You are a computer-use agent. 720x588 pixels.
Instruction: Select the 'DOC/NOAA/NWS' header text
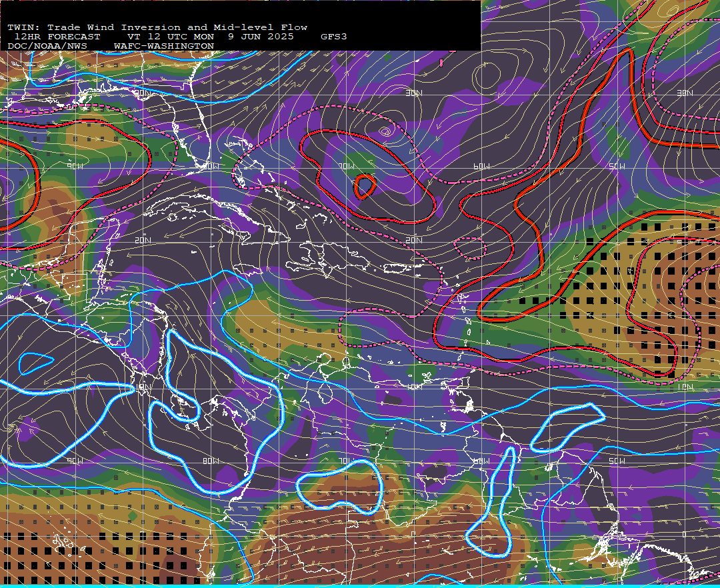click(x=47, y=47)
